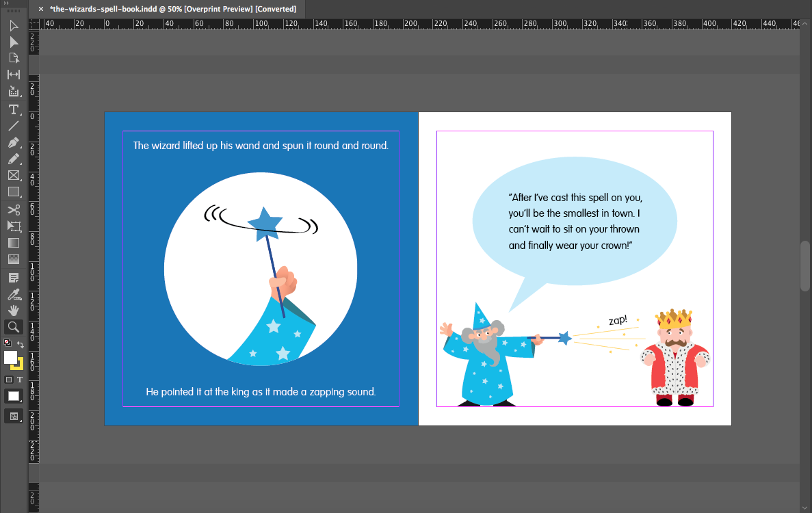The height and width of the screenshot is (513, 812).
Task: Pick the Pen tool
Action: 14,143
